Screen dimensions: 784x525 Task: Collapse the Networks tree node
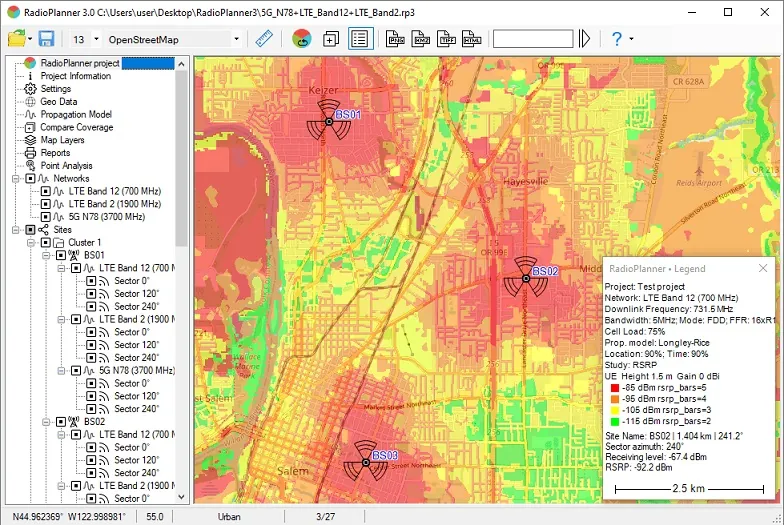pos(16,178)
